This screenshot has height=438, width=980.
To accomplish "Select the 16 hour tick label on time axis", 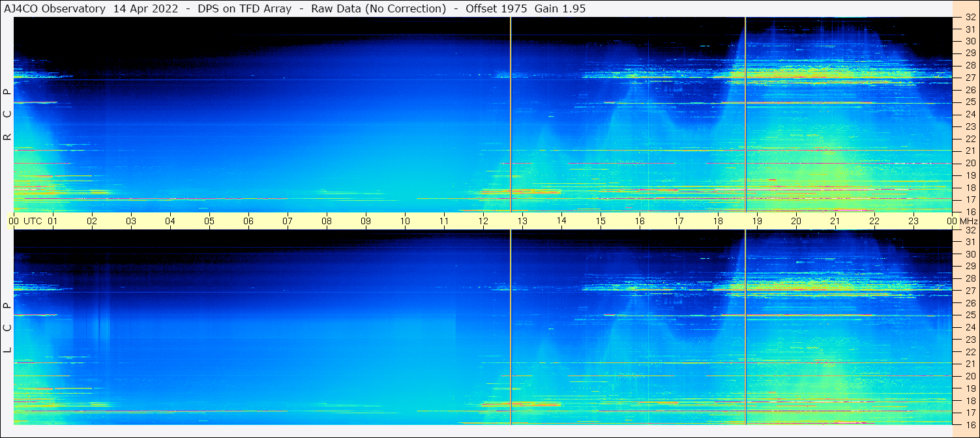I will tap(640, 221).
